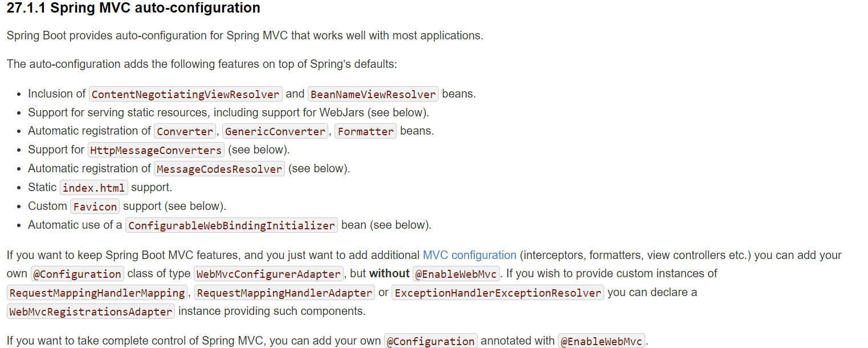Click the WebMvcRegistrationsAdapter code term
The height and width of the screenshot is (348, 868).
tap(91, 311)
